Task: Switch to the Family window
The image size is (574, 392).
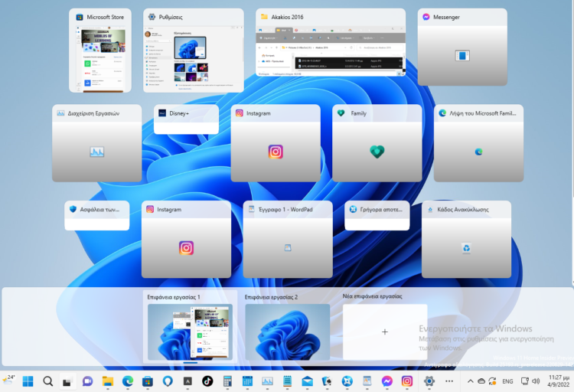Action: (377, 143)
